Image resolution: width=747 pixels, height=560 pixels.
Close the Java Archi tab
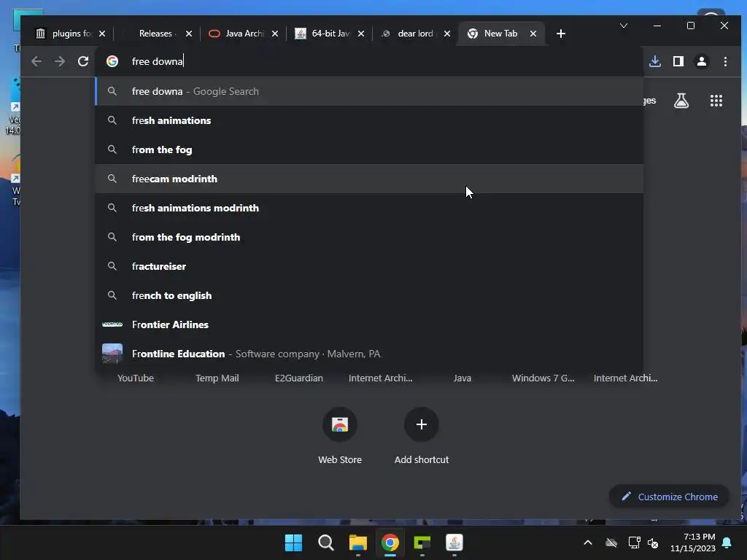[x=275, y=34]
